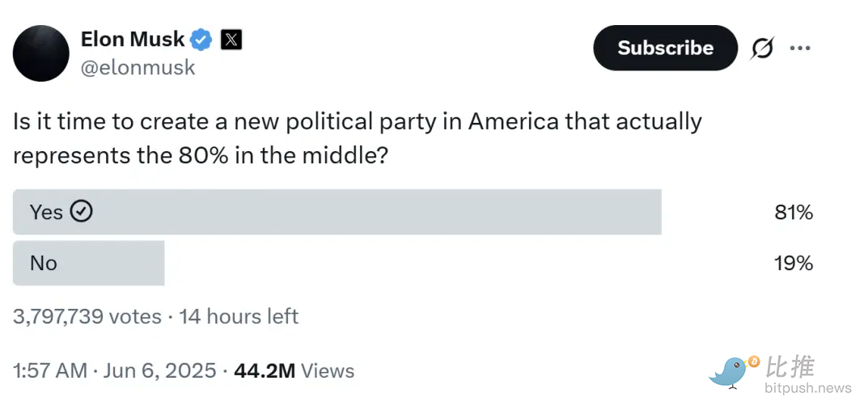Open the Elon Musk display name link

[x=133, y=38]
